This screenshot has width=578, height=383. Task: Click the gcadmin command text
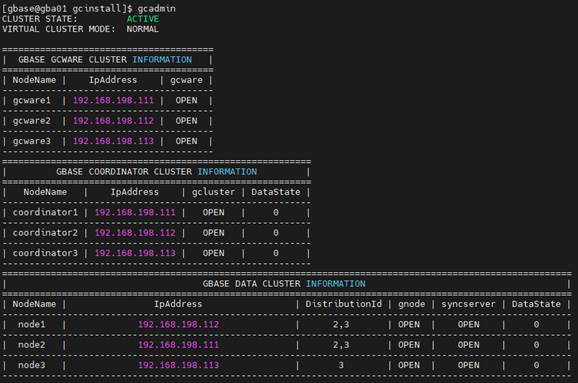(x=156, y=8)
